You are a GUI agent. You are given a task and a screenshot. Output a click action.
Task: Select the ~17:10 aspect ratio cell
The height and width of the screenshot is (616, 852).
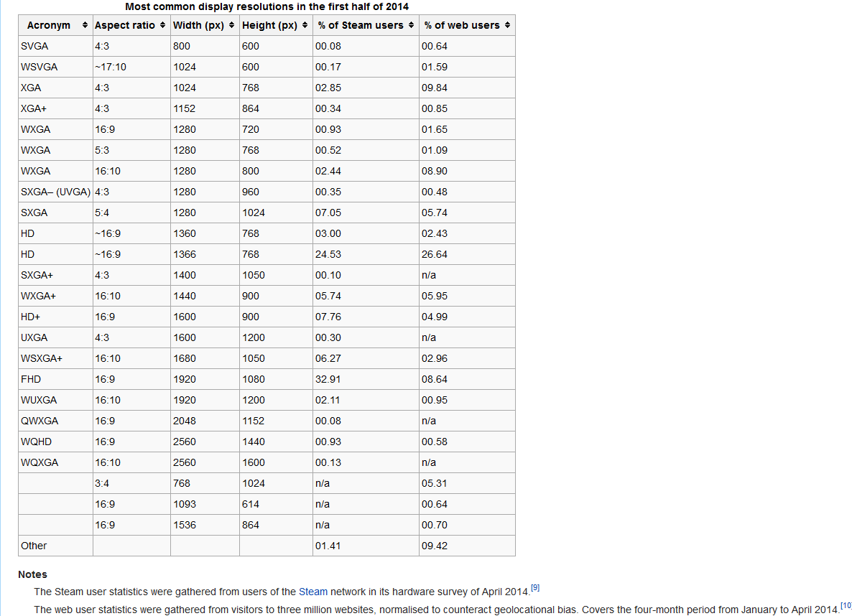tap(131, 67)
